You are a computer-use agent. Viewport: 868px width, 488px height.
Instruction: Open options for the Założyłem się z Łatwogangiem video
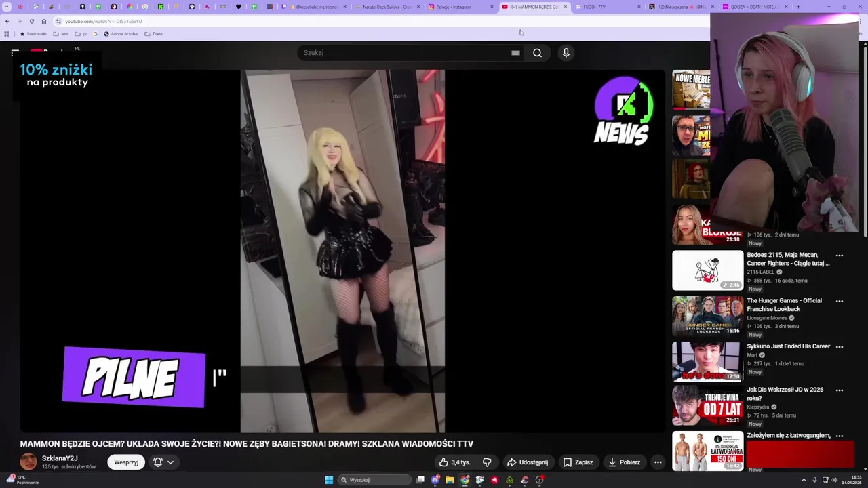(840, 436)
